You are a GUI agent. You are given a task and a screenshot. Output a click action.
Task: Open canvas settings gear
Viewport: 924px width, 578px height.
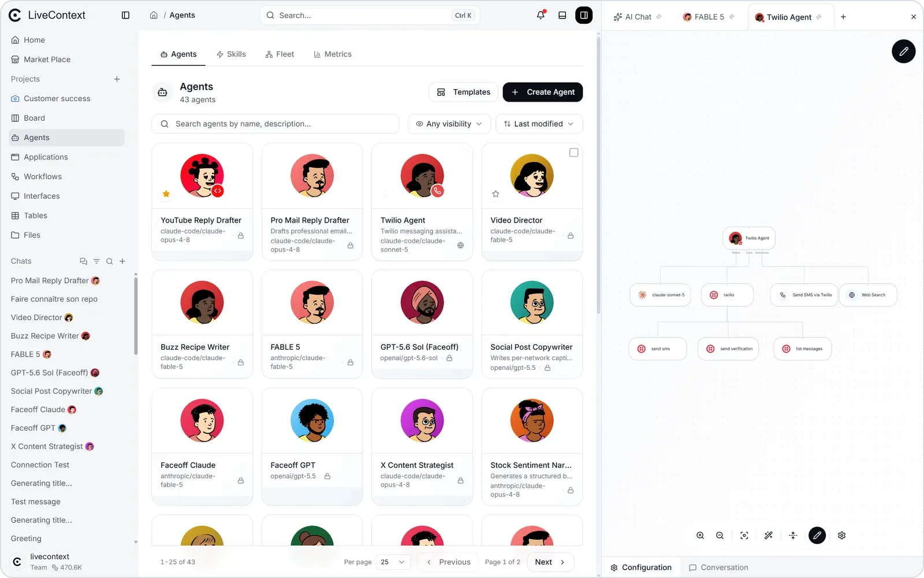pyautogui.click(x=841, y=536)
